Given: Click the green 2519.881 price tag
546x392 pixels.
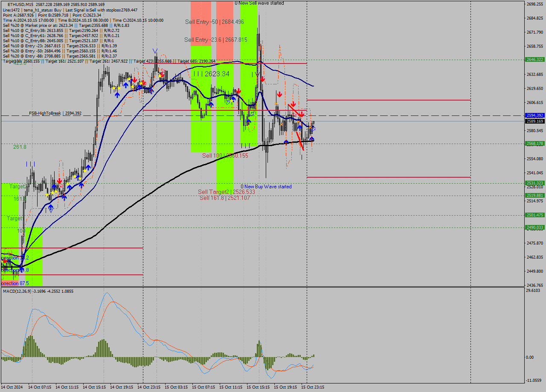Looking at the screenshot, I should tap(535, 196).
